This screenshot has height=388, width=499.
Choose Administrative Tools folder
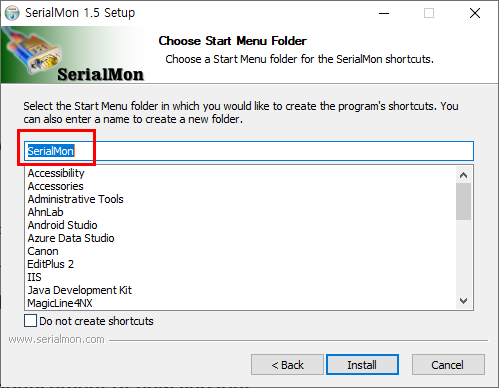(76, 199)
